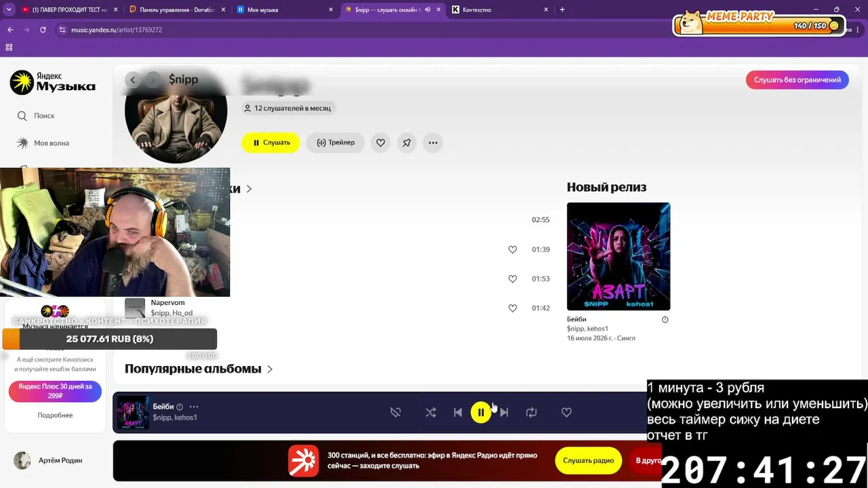This screenshot has height=488, width=868.
Task: Open three-dots menu for playing track
Action: pos(194,407)
